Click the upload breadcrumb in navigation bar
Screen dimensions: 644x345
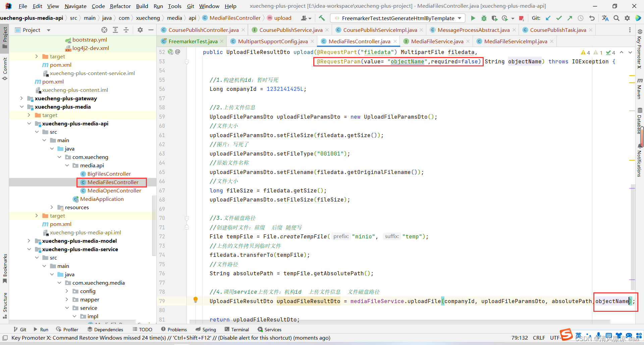coord(279,18)
